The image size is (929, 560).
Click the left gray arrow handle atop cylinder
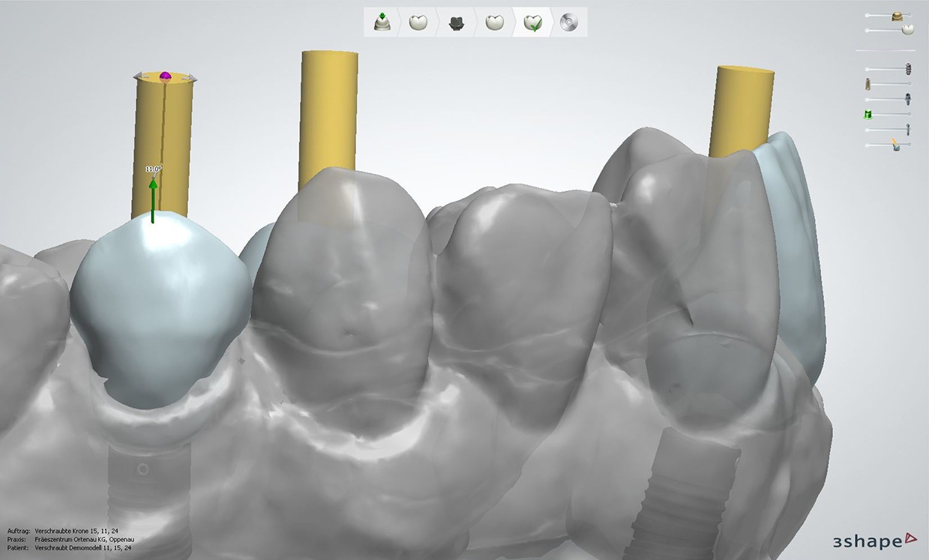coord(138,76)
